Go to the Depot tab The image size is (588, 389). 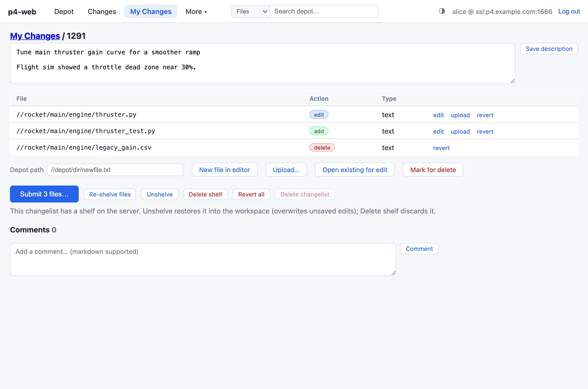point(64,11)
